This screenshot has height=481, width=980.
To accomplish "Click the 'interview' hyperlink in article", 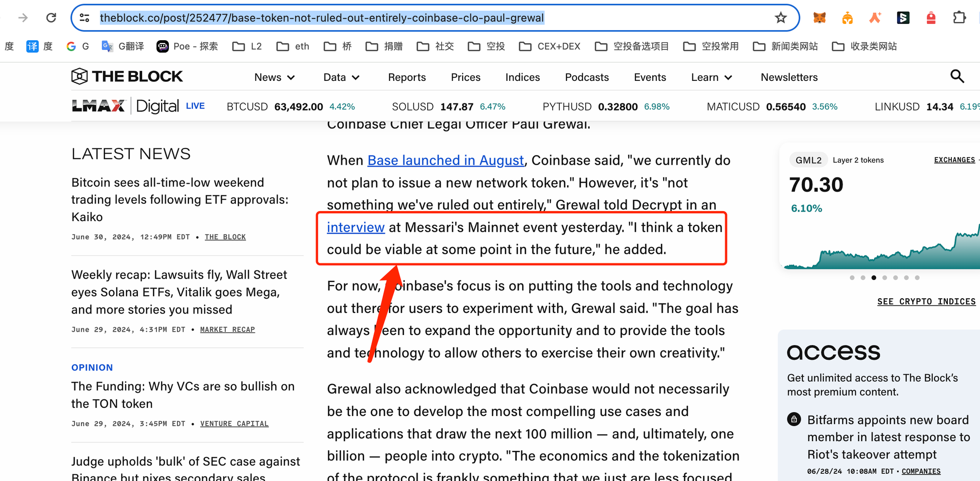I will tap(356, 227).
